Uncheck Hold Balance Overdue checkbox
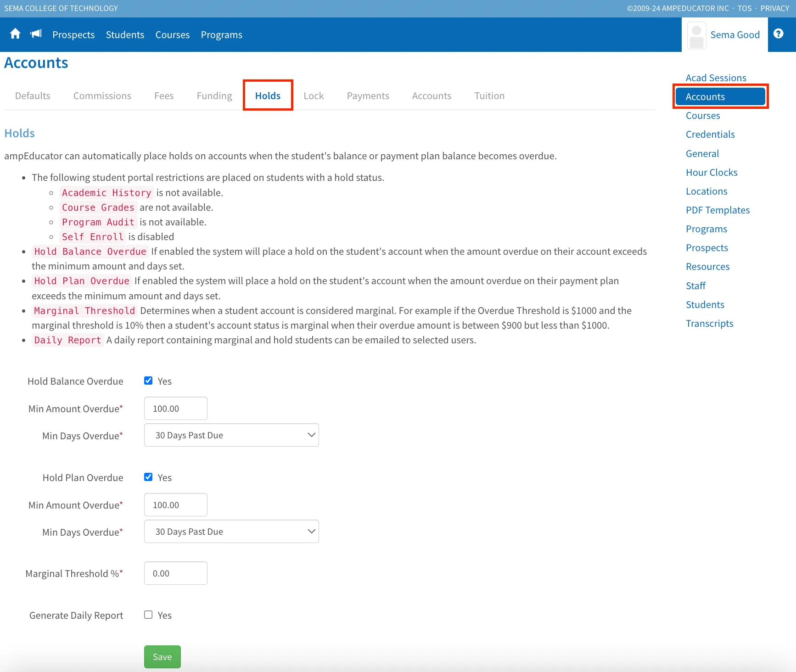 coord(148,381)
